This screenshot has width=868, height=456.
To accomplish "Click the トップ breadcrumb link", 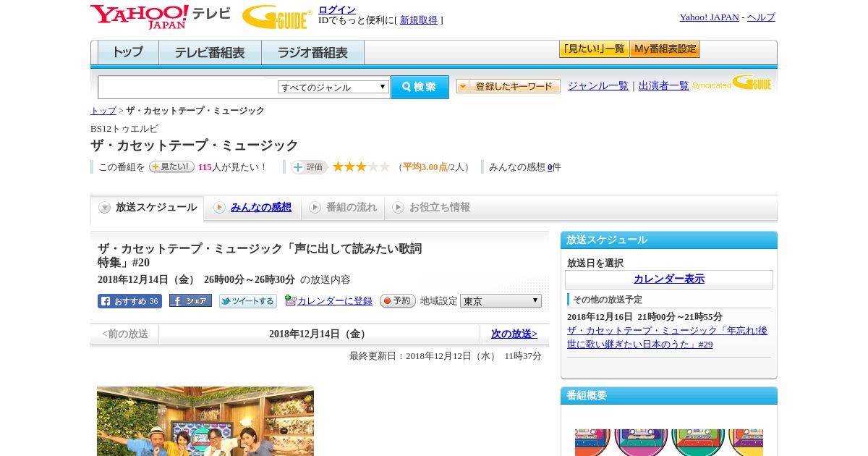I will [103, 111].
